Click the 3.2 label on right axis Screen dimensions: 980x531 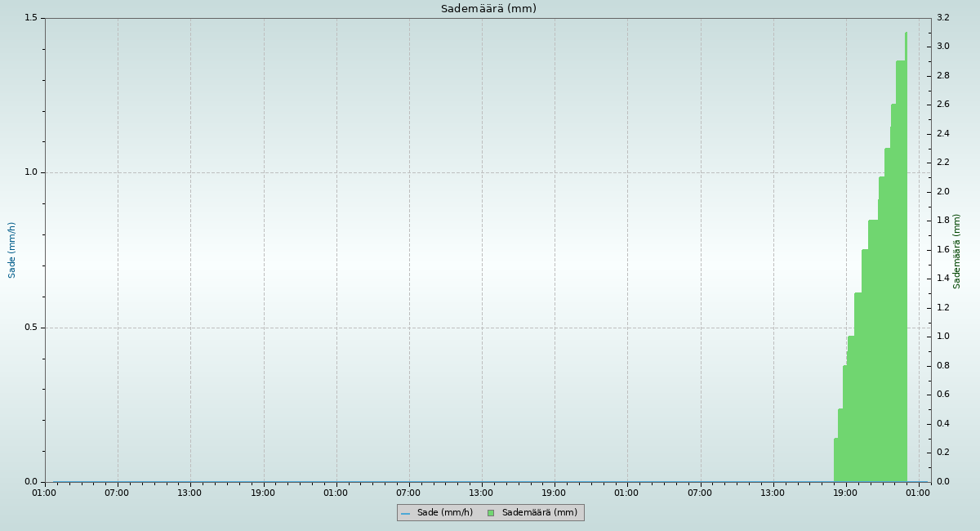[x=942, y=18]
